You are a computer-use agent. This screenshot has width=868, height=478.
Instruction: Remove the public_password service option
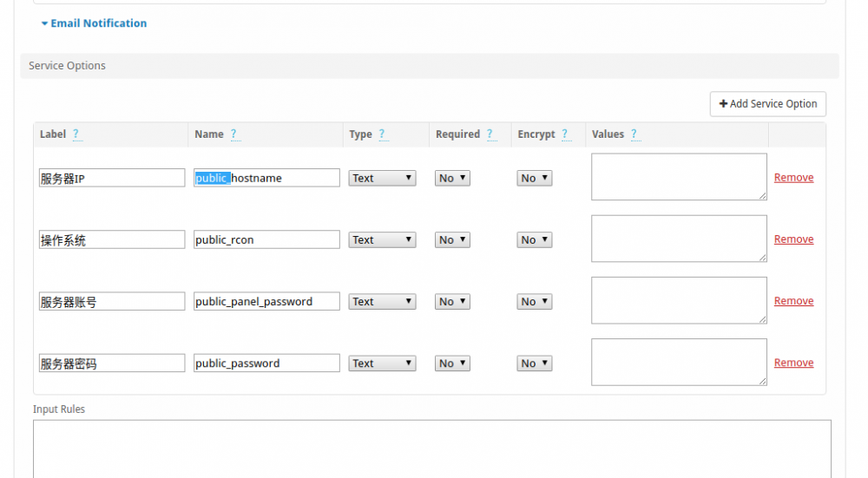click(794, 363)
